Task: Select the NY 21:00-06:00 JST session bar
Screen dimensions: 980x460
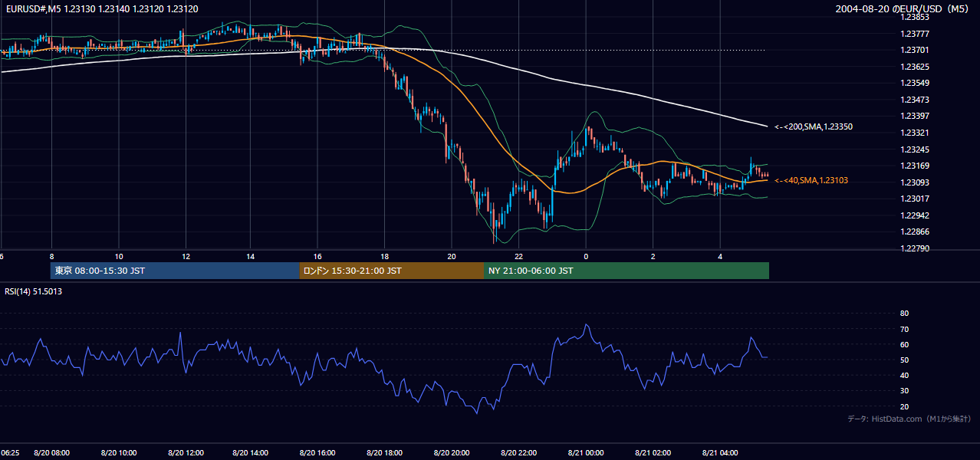Action: (x=626, y=271)
